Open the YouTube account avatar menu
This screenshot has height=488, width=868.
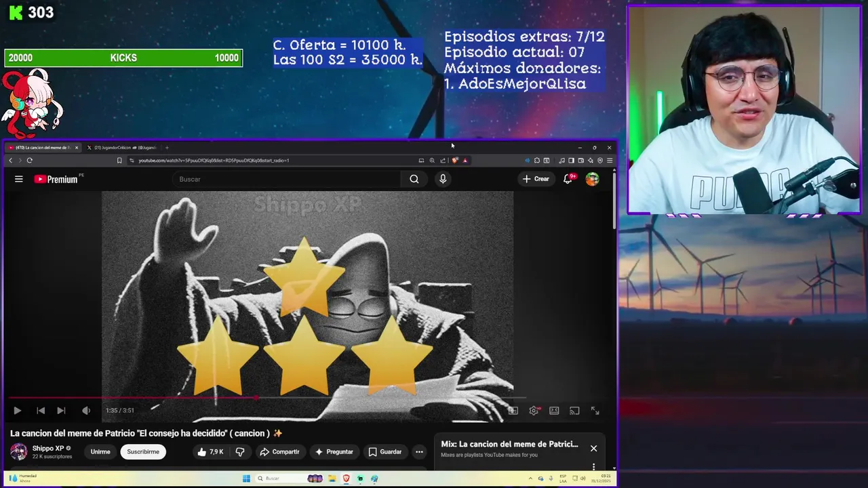click(x=592, y=179)
